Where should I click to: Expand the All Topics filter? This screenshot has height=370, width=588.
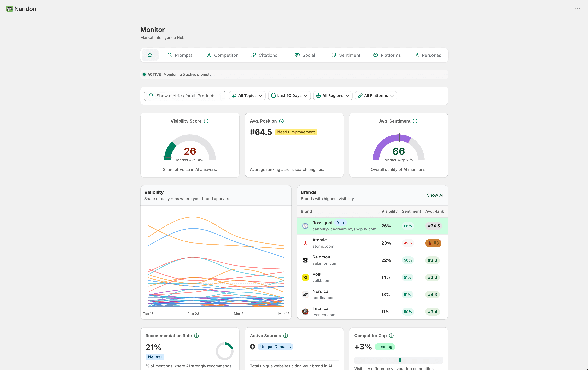tap(247, 96)
